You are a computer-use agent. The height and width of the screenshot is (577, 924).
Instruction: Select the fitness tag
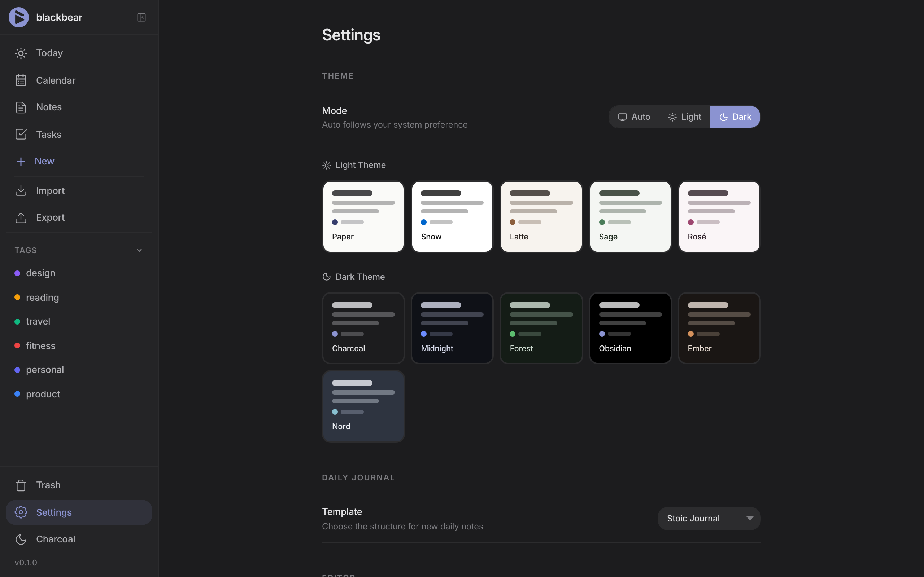[40, 346]
